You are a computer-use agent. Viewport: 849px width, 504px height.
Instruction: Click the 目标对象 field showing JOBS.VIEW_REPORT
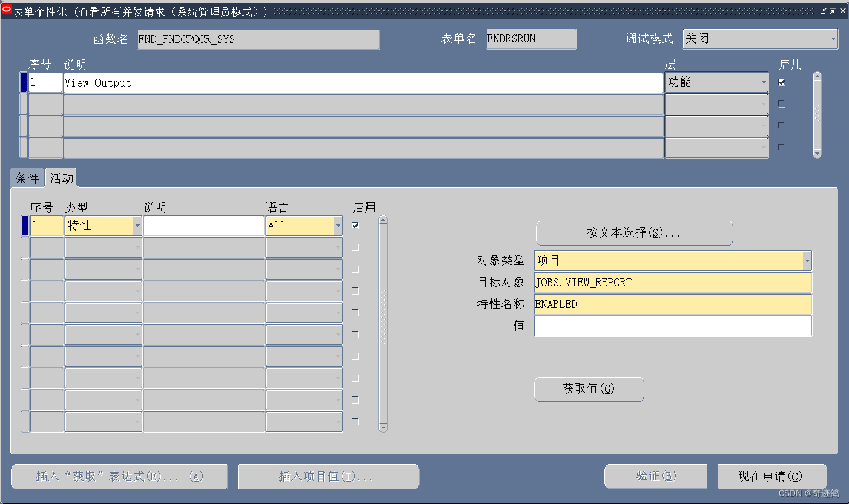coord(672,283)
